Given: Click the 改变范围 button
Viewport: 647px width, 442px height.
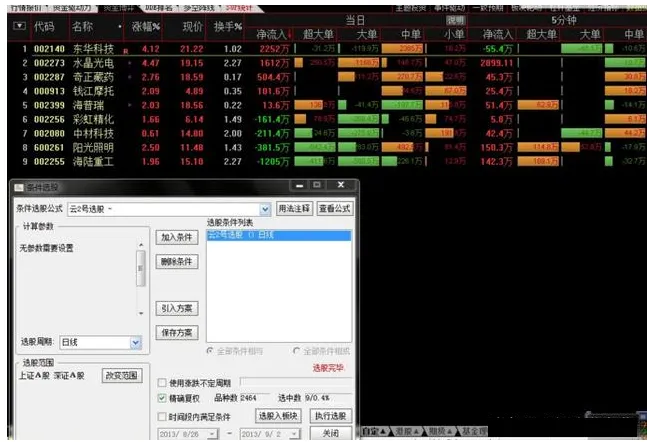Looking at the screenshot, I should 122,376.
